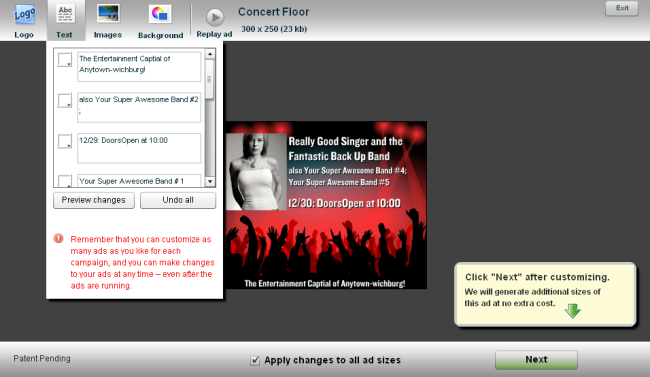Exit the ad editor
Viewport: 650px width, 377px height.
tap(621, 8)
